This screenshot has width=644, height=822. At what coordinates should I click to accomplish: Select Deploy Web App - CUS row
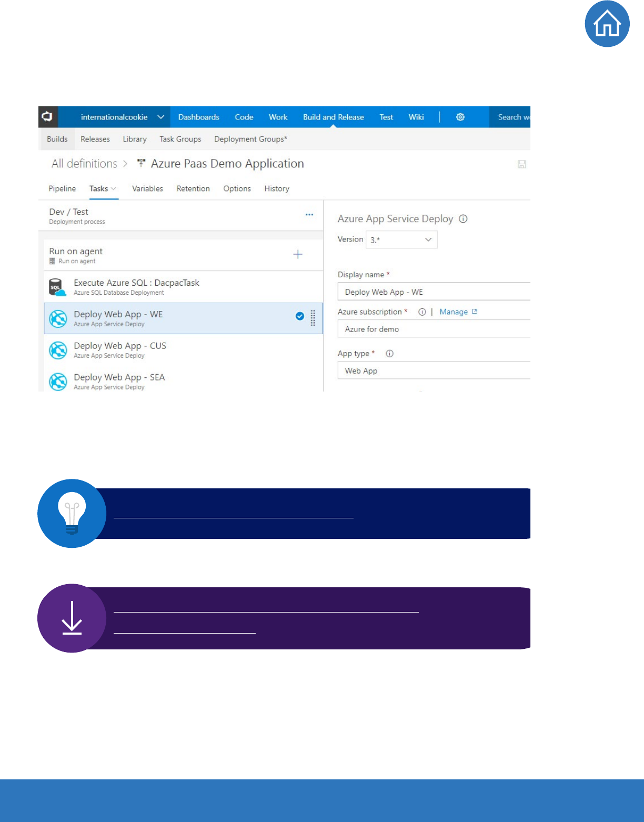click(x=183, y=350)
